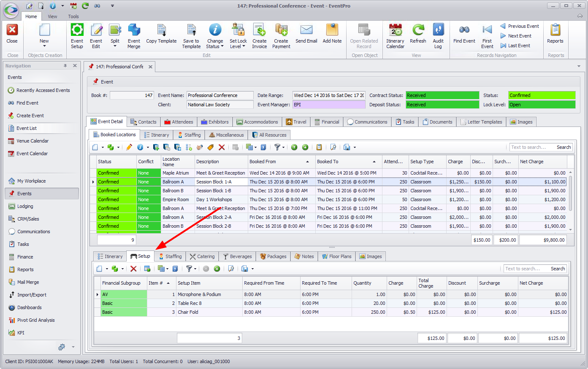
Task: Click Search button in locations grid
Action: [x=564, y=147]
